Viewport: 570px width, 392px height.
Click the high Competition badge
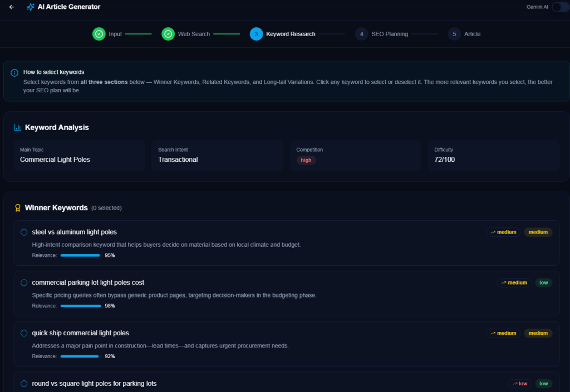click(x=306, y=160)
